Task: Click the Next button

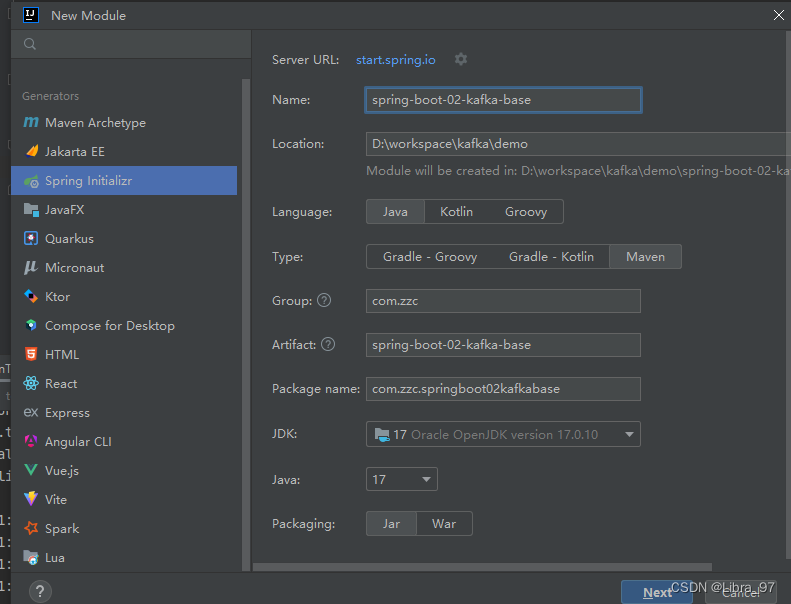Action: pos(657,592)
